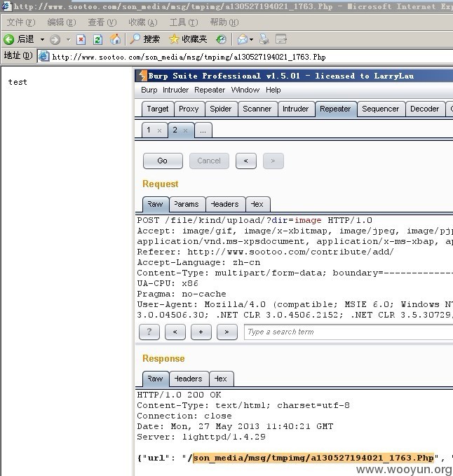The width and height of the screenshot is (453, 476).
Task: Select the Response Headers tab
Action: coord(189,379)
